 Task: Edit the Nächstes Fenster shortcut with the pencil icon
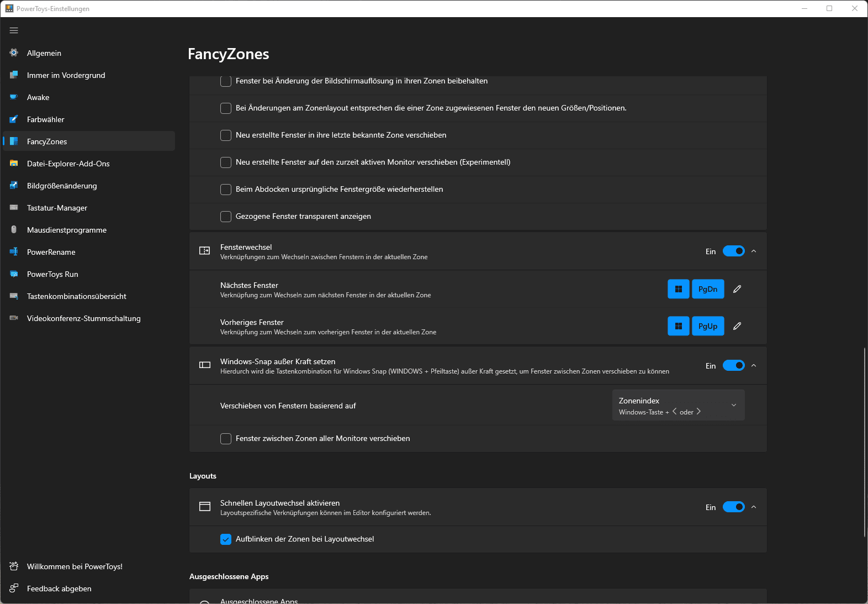pos(737,289)
